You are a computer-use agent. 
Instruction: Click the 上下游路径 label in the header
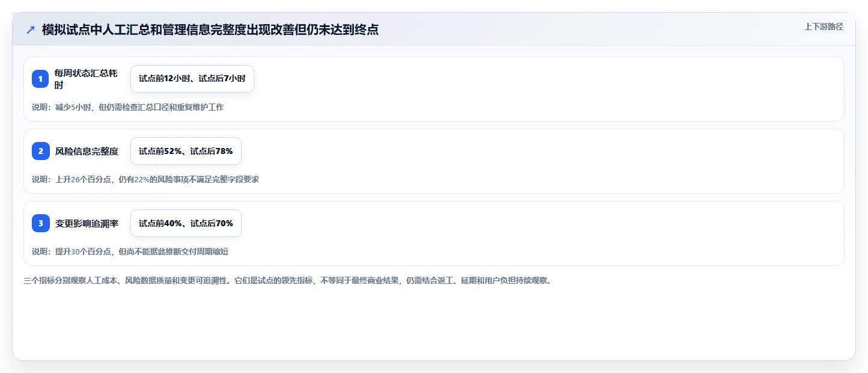pyautogui.click(x=824, y=26)
